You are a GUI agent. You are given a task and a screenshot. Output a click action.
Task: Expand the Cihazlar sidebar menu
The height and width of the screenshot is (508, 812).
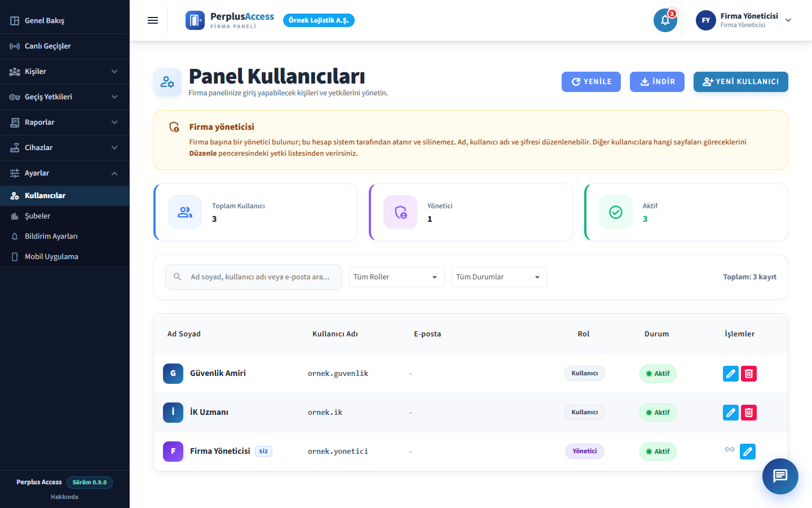tap(65, 148)
